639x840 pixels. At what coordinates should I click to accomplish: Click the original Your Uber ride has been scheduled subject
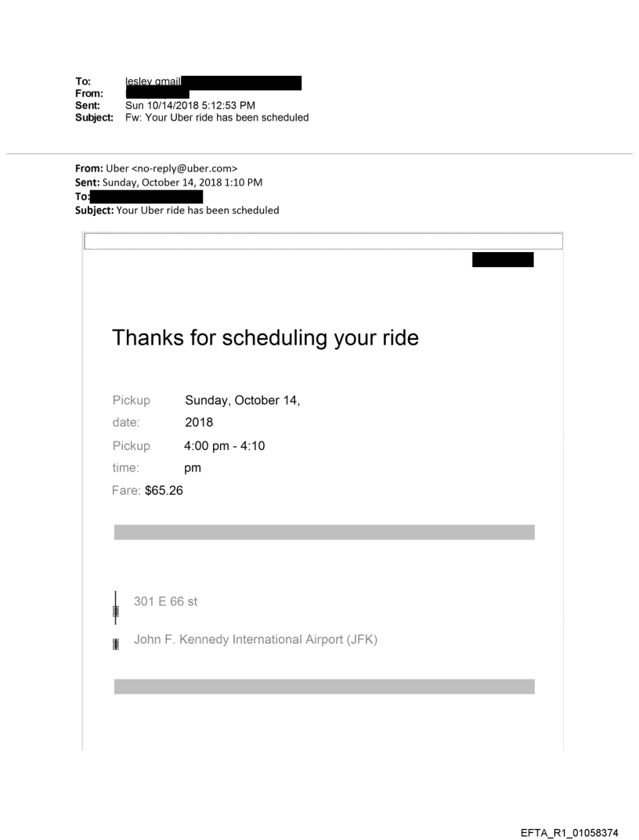click(197, 209)
